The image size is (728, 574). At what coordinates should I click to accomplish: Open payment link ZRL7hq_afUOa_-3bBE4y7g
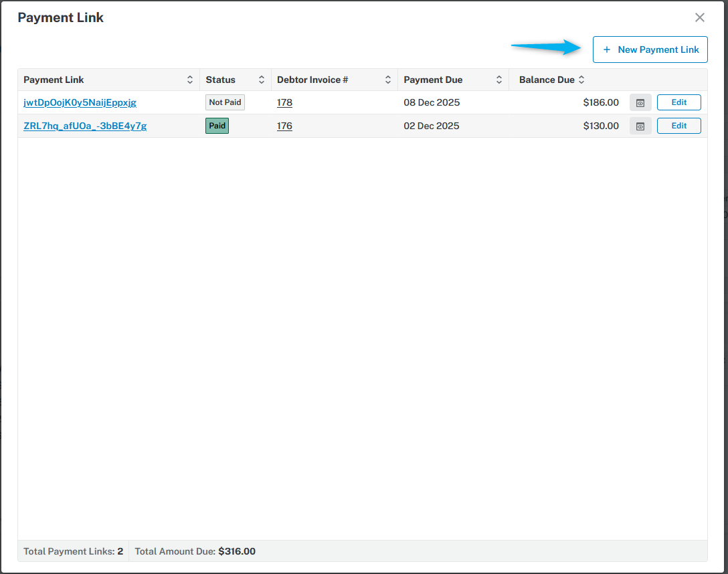(x=85, y=126)
